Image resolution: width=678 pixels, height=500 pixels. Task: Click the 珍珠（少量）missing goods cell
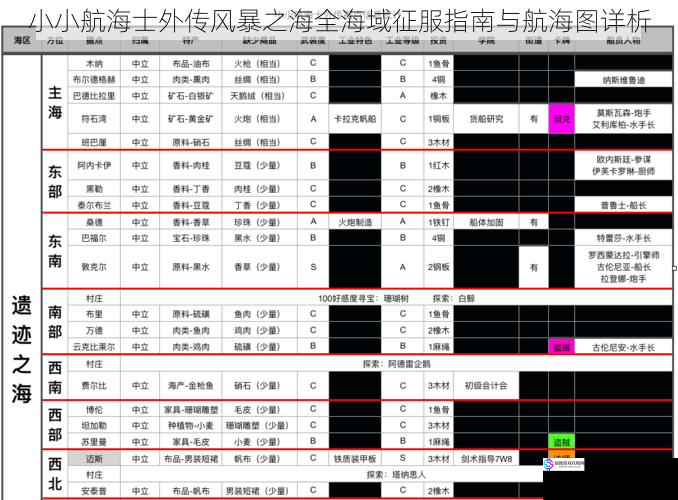click(259, 222)
